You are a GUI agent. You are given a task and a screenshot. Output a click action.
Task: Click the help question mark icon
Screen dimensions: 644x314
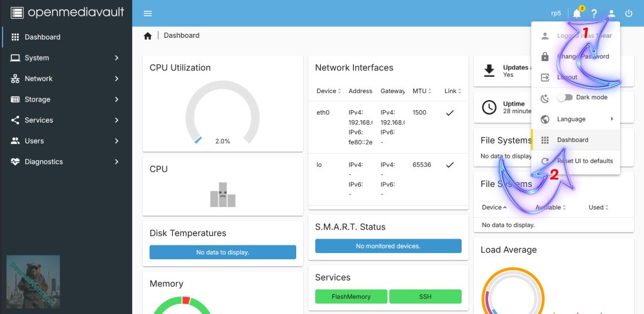(594, 13)
